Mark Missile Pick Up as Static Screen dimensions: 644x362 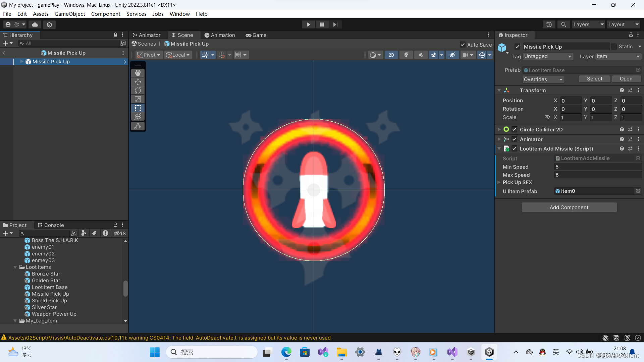[x=614, y=46]
